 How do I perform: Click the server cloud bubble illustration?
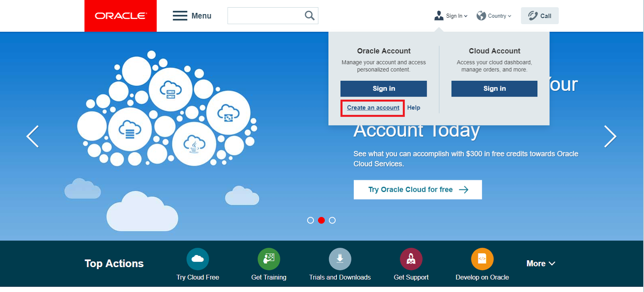[x=171, y=90]
